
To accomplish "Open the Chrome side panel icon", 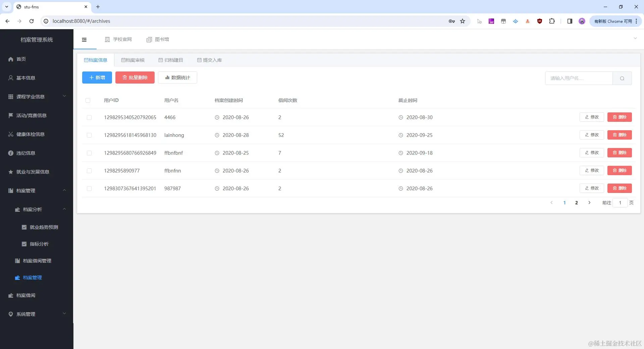I will (x=570, y=21).
